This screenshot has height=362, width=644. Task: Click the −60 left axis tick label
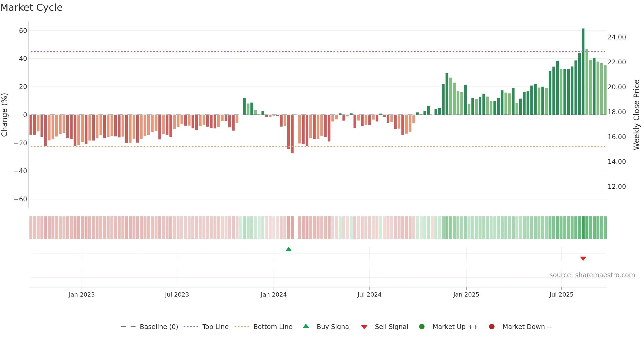point(21,199)
